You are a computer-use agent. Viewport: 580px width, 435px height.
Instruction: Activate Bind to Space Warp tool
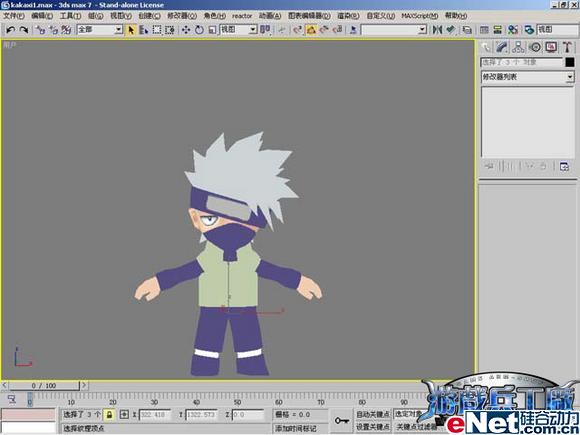[x=67, y=30]
